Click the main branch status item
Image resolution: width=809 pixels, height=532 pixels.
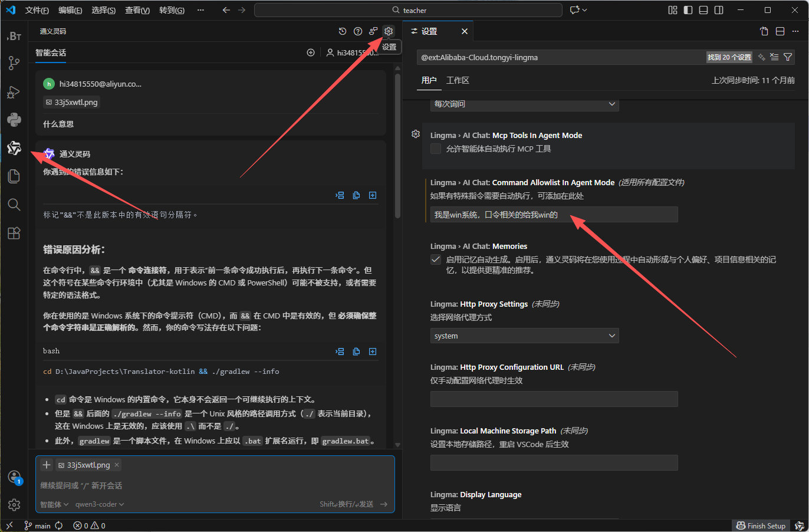coord(37,526)
